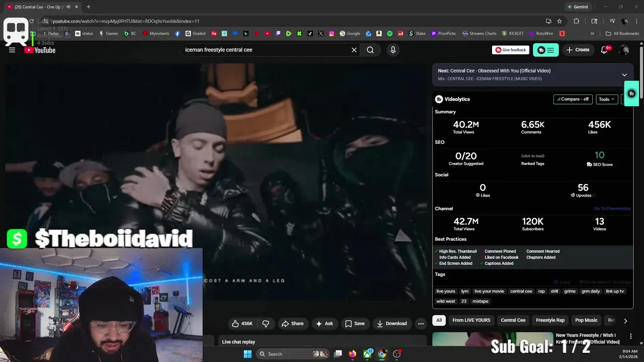The height and width of the screenshot is (362, 644).
Task: Open the YouTube hamburger guide menu
Action: click(12, 50)
